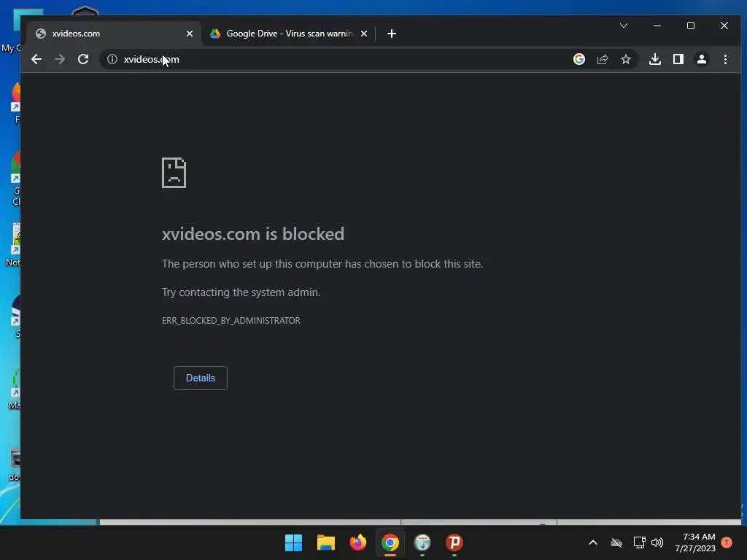747x560 pixels.
Task: Toggle the side panel icon
Action: pyautogui.click(x=678, y=60)
